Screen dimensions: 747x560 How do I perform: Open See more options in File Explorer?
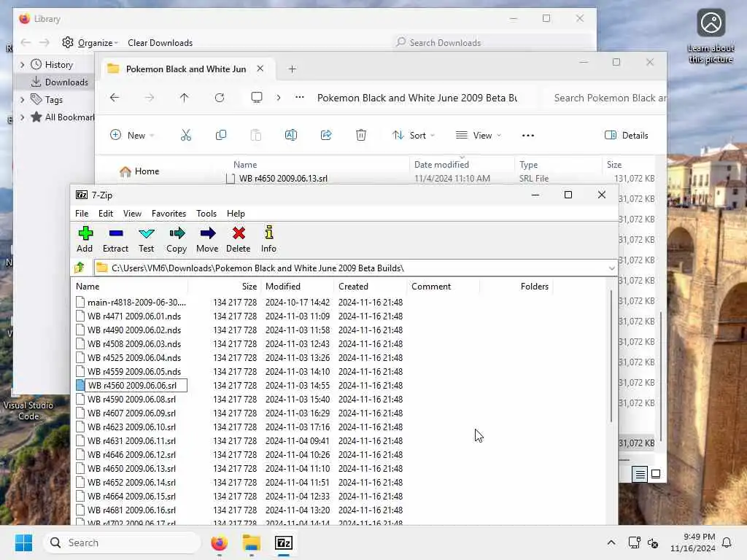(x=528, y=135)
